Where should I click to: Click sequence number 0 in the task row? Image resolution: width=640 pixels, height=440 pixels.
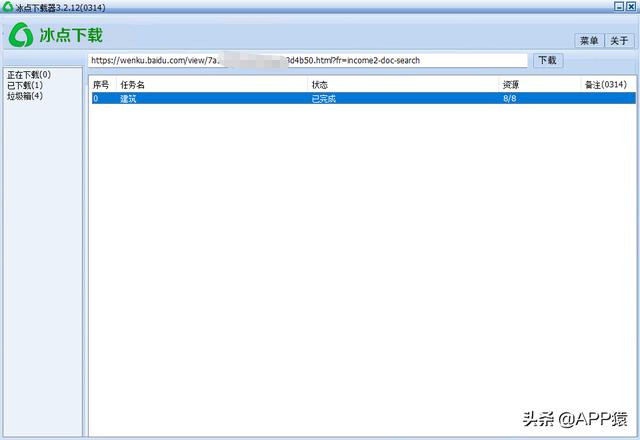pos(96,98)
